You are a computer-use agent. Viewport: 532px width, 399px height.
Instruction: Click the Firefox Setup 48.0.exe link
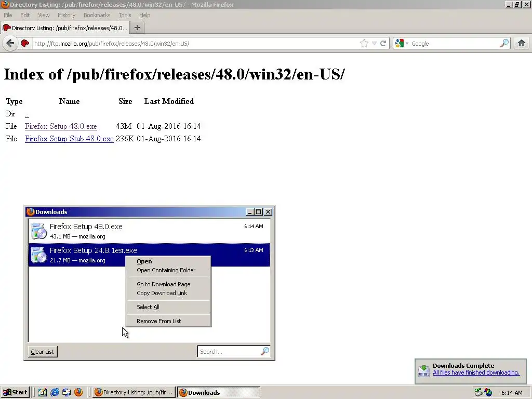(61, 126)
